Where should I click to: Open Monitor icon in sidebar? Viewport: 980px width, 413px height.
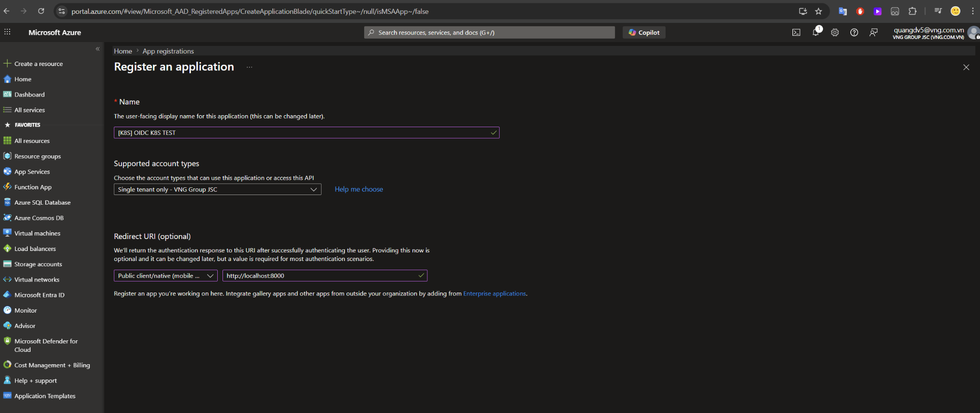[x=7, y=310]
